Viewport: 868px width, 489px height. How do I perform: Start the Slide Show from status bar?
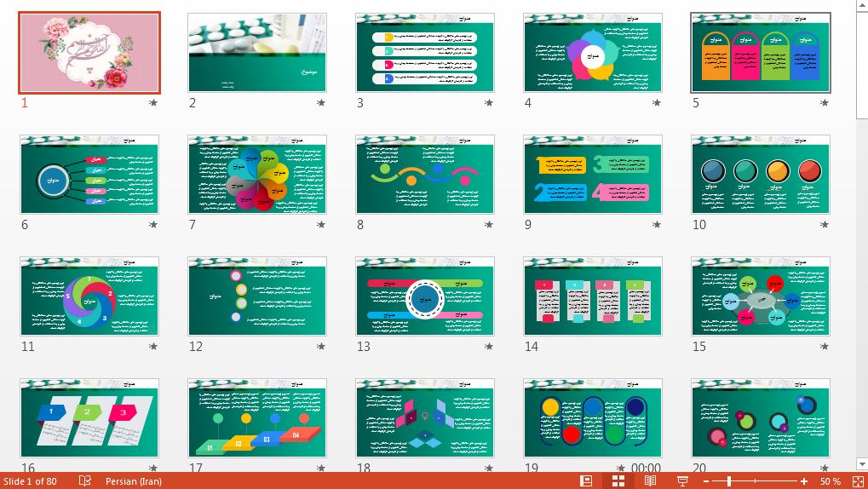(x=682, y=481)
